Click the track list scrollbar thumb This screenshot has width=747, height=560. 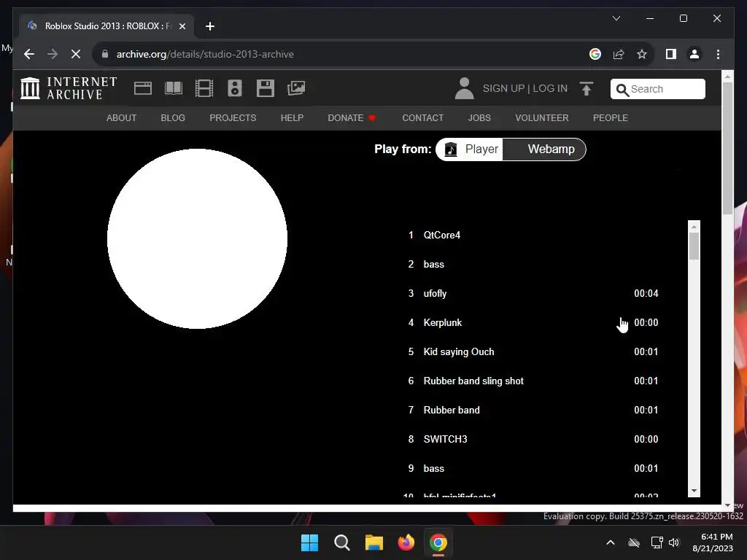coord(694,246)
